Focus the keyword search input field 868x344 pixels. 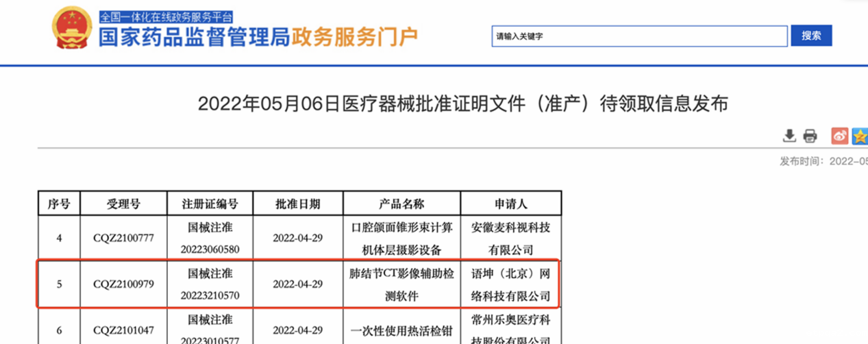(x=638, y=36)
